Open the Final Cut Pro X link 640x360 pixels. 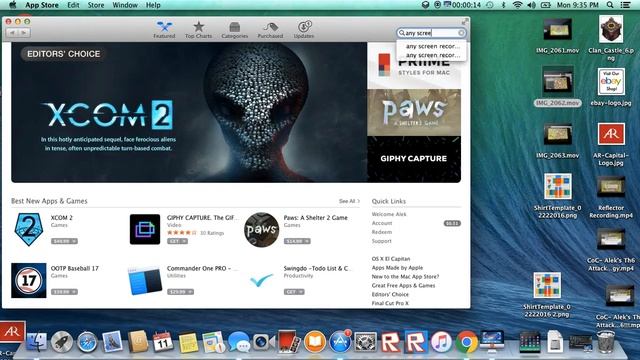[x=390, y=303]
